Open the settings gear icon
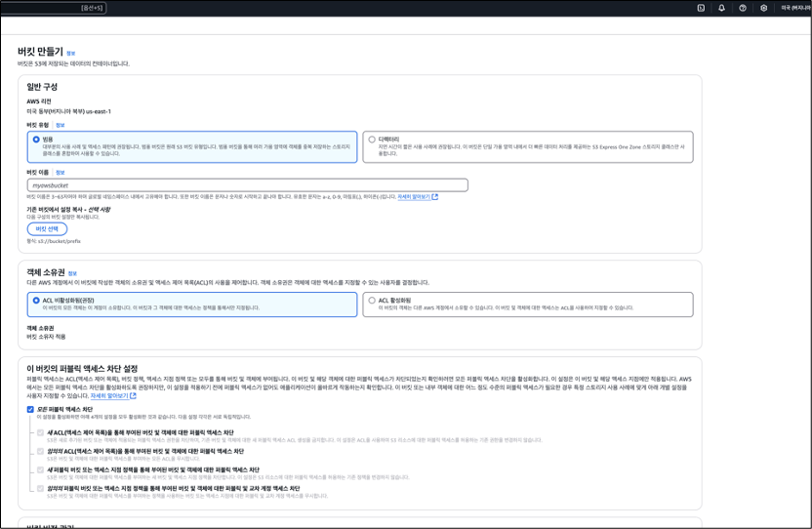 [x=763, y=8]
